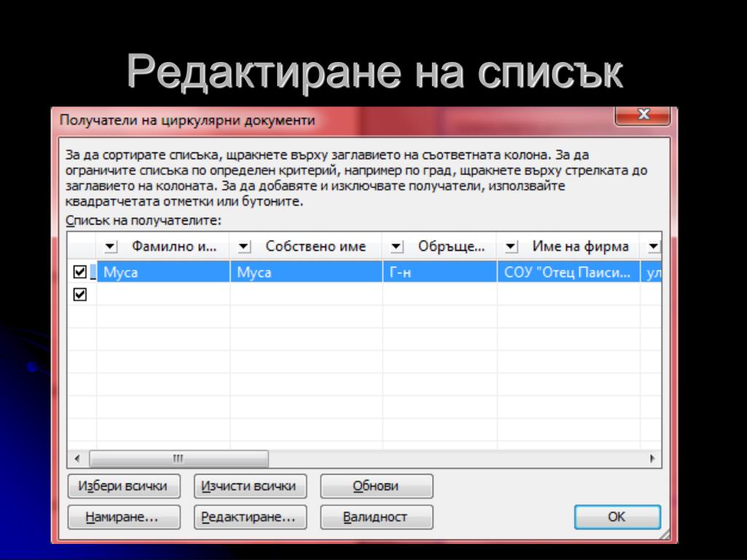Open the Редактиране... button

click(x=250, y=517)
